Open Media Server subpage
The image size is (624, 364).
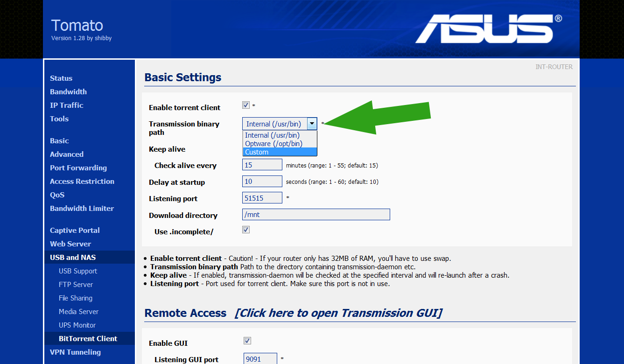click(78, 312)
